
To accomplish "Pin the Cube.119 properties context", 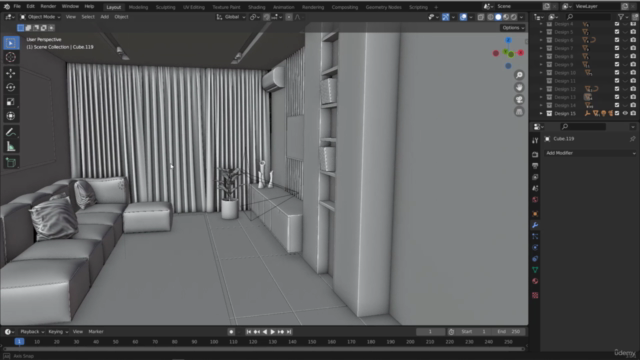I will tap(632, 139).
